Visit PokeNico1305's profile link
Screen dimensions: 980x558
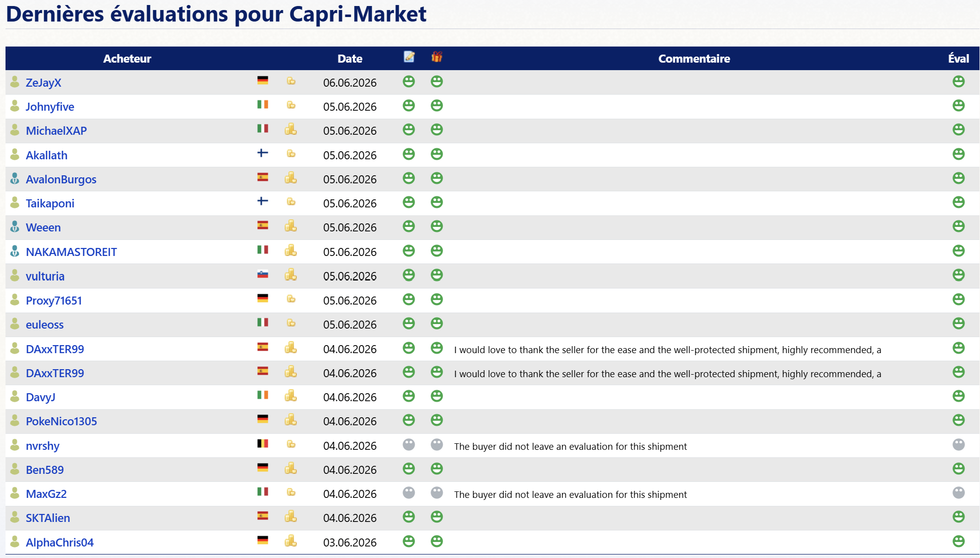[62, 421]
